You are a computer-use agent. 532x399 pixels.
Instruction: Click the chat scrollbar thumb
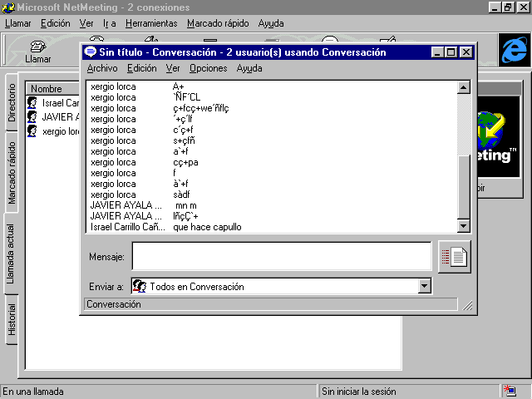463,187
